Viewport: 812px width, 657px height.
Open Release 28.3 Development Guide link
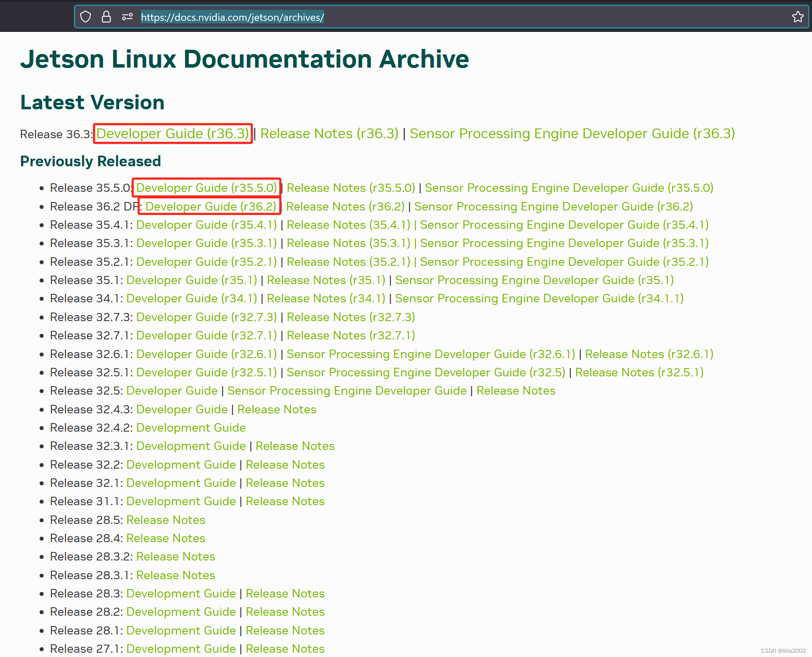pos(181,594)
